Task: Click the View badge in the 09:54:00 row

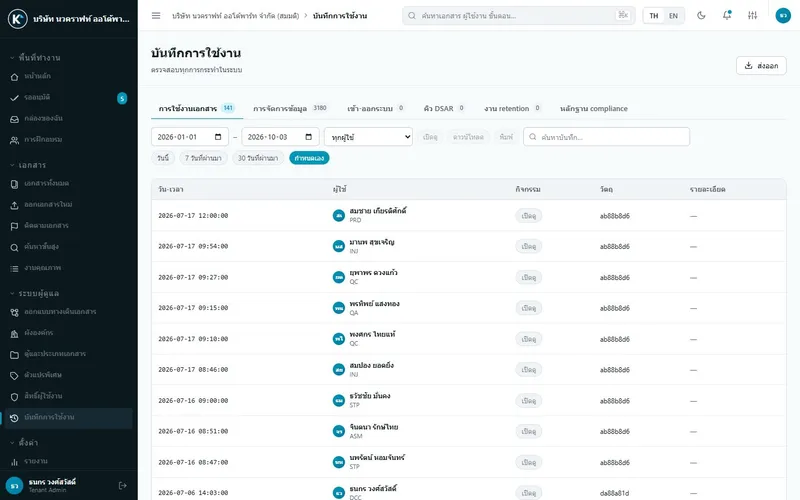Action: point(529,246)
